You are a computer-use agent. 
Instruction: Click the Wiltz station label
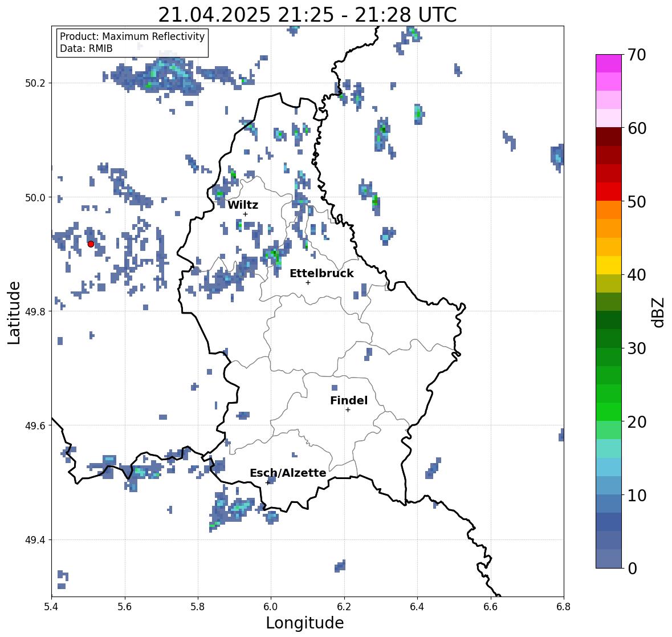pos(243,205)
